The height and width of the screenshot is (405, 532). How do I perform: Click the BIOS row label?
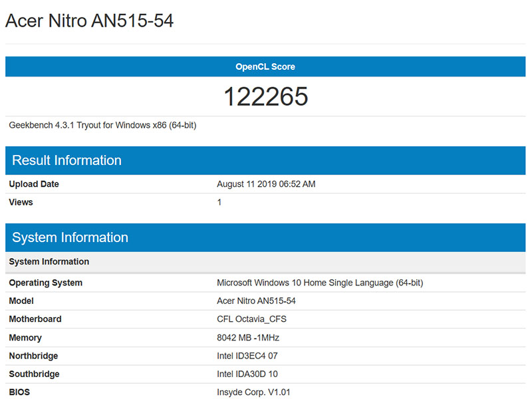pyautogui.click(x=19, y=392)
